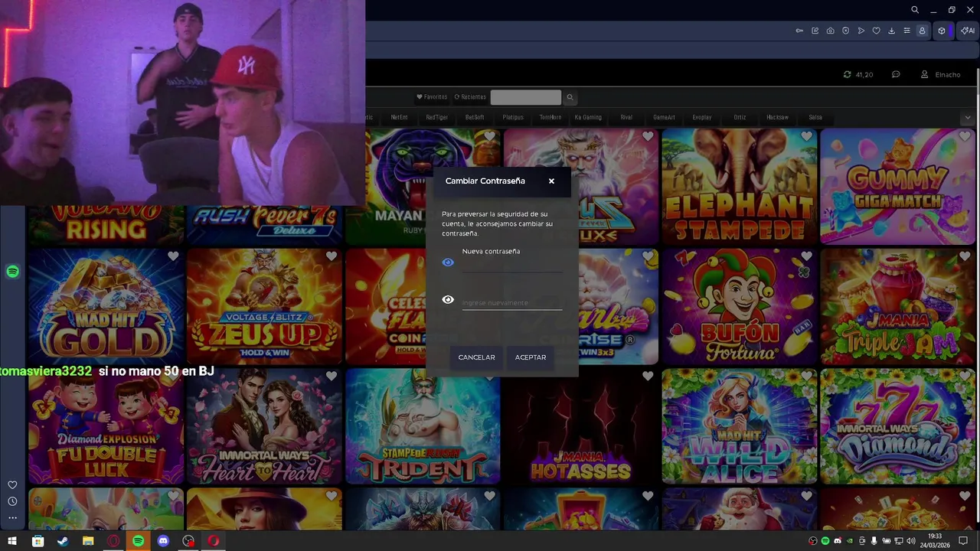The image size is (980, 551).
Task: Favorite the Wild Alice game
Action: tap(806, 376)
